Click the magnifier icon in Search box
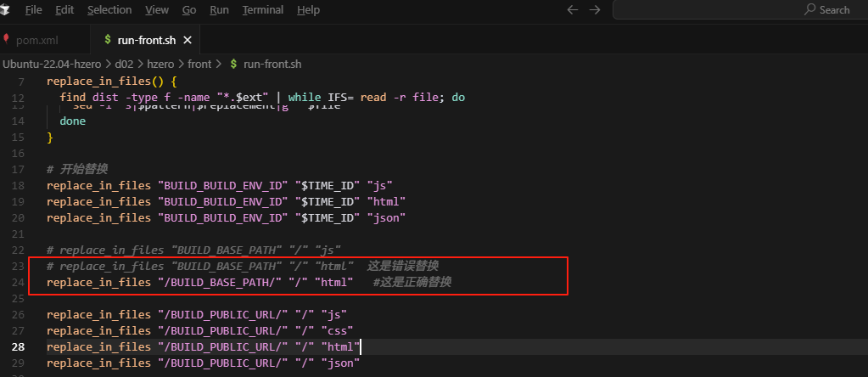The width and height of the screenshot is (868, 377). pyautogui.click(x=810, y=10)
